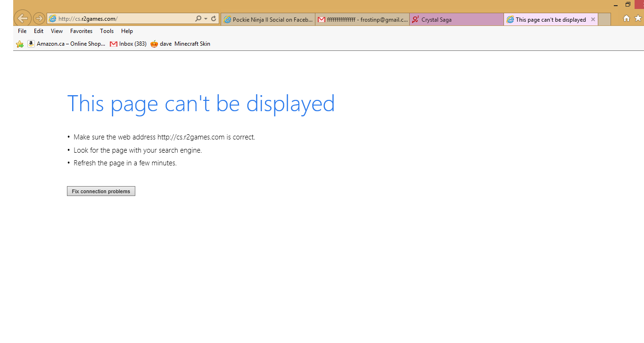Open the Amazon.ca favorites bookmark
The height and width of the screenshot is (343, 644).
point(66,44)
